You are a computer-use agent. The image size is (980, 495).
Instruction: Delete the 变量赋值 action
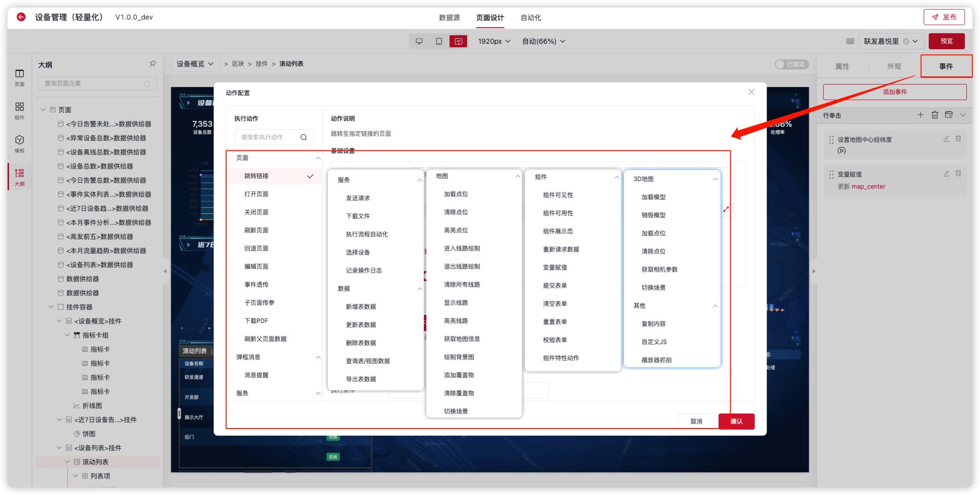coord(958,174)
